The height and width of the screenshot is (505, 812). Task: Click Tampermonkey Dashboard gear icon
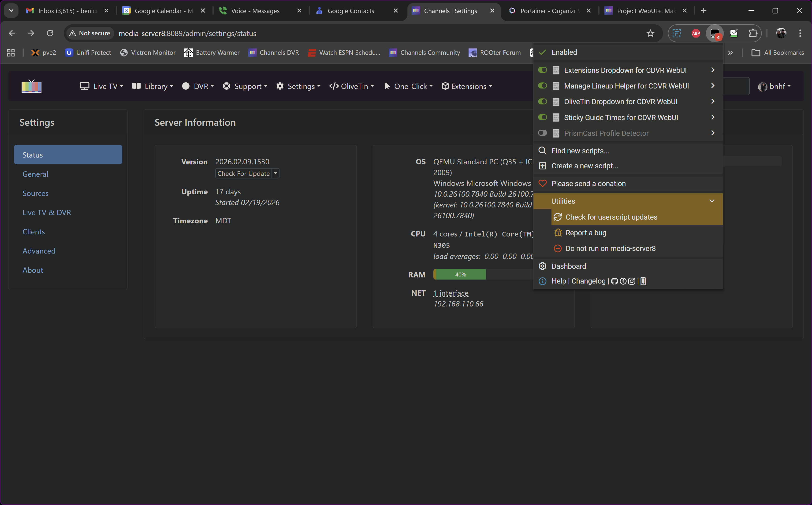click(x=542, y=266)
